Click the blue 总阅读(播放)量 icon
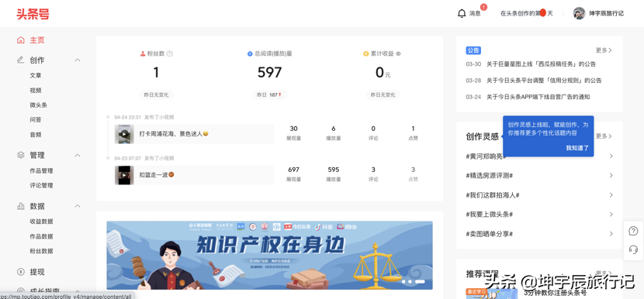Viewport: 644px width, 299px height. 250,53
